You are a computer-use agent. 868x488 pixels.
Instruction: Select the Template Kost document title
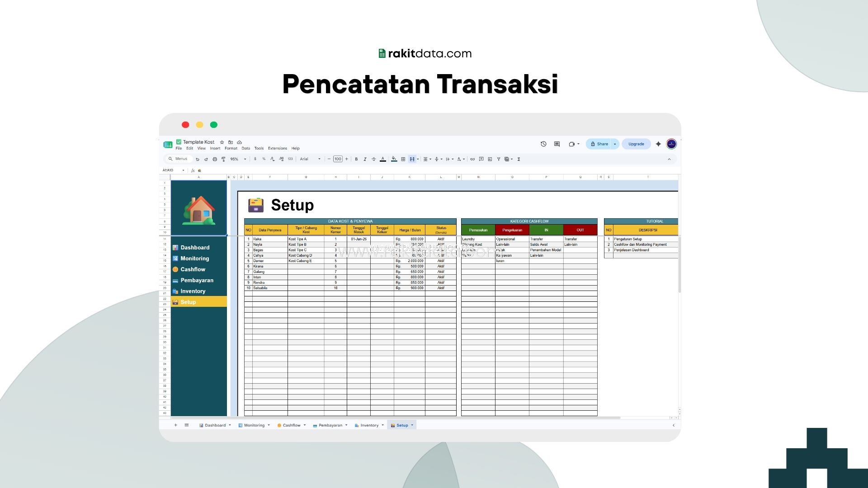[x=198, y=142]
